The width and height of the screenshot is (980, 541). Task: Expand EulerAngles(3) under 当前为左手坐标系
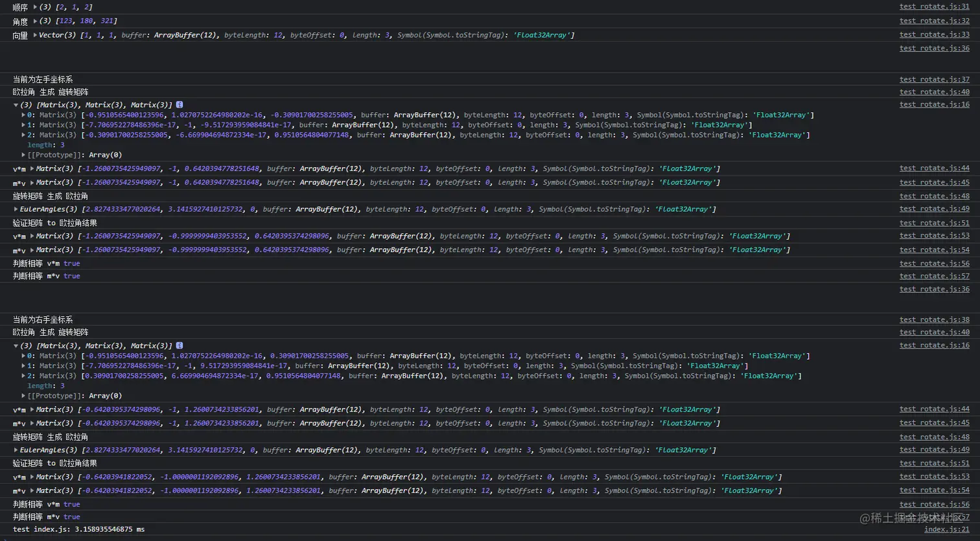coord(16,209)
